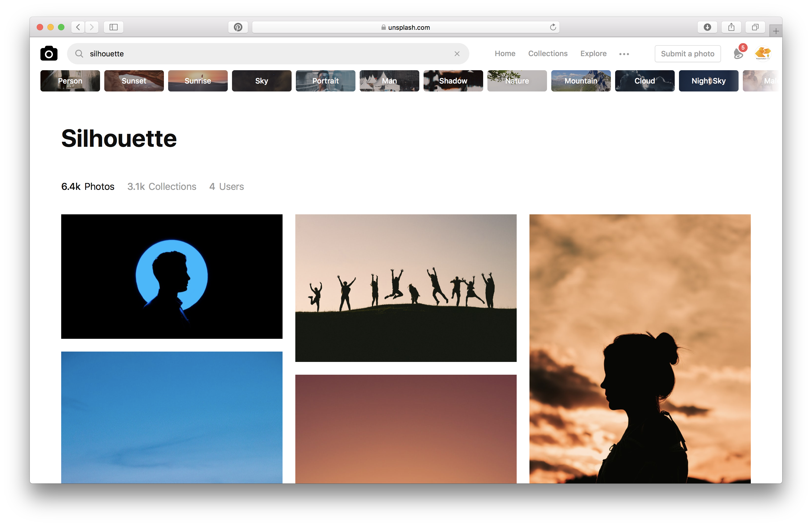This screenshot has height=526, width=812.
Task: Open Safari's share sheet icon
Action: [x=731, y=27]
